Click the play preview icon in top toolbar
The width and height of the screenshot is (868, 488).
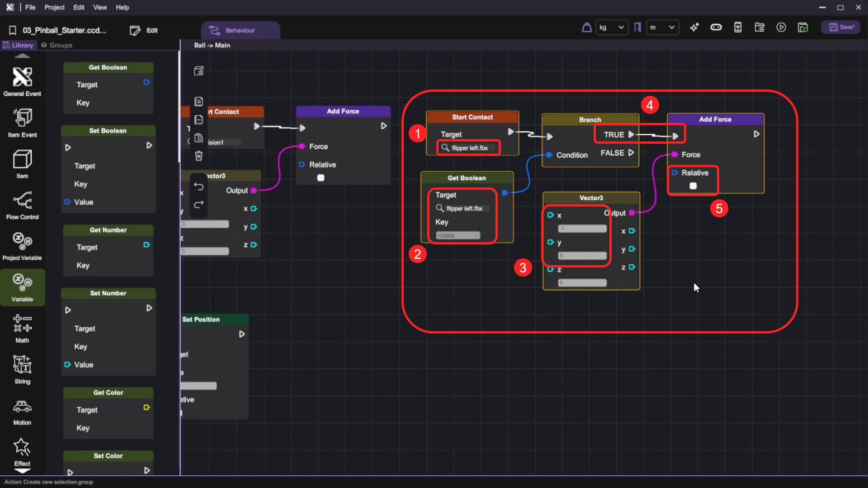click(781, 28)
